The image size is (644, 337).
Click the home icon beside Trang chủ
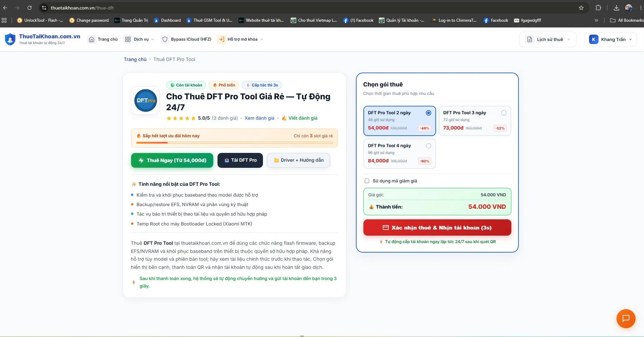[x=92, y=39]
